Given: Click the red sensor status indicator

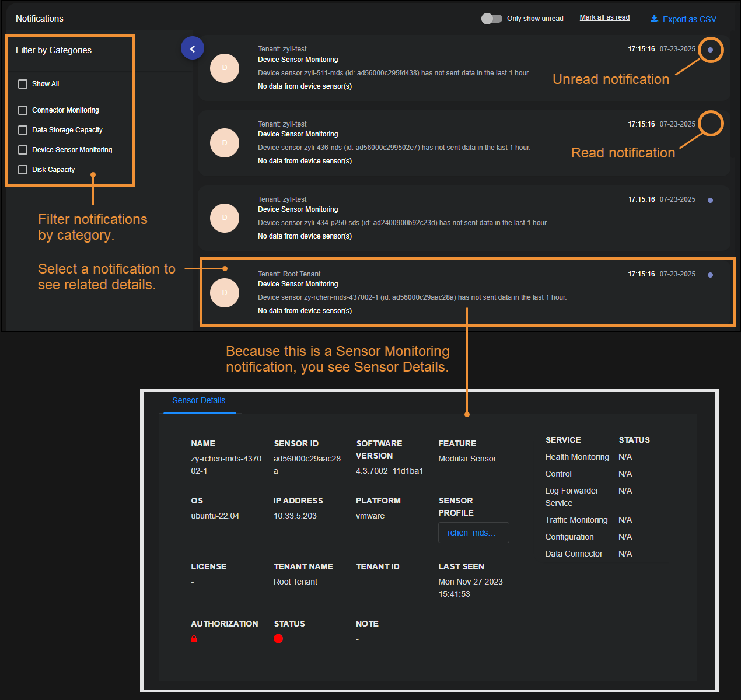Looking at the screenshot, I should coord(278,639).
